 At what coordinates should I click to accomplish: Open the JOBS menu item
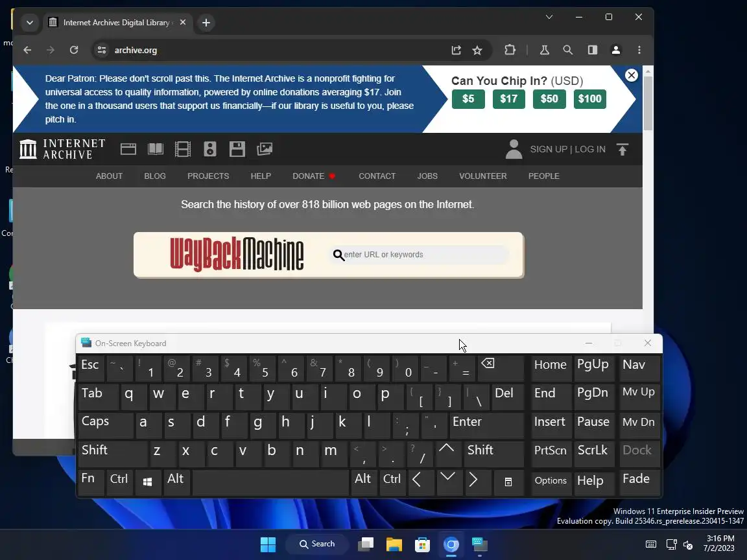(x=427, y=176)
